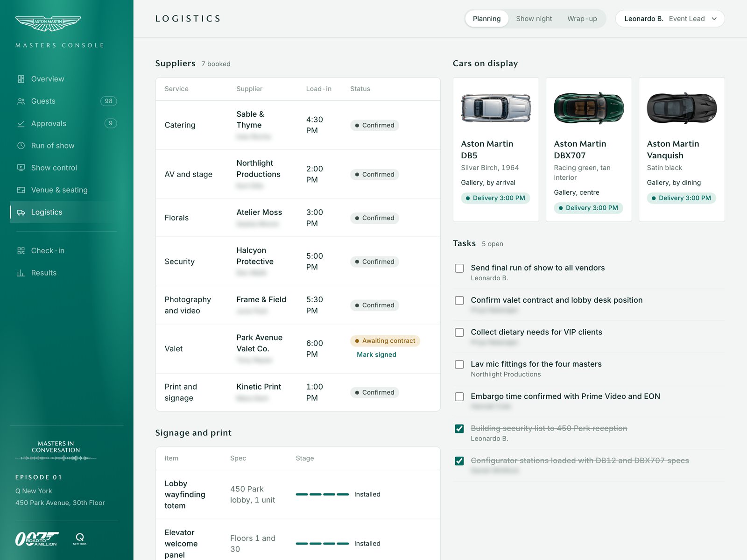This screenshot has width=747, height=560.
Task: Click Elevator welcome panel stage progress bar
Action: click(322, 543)
